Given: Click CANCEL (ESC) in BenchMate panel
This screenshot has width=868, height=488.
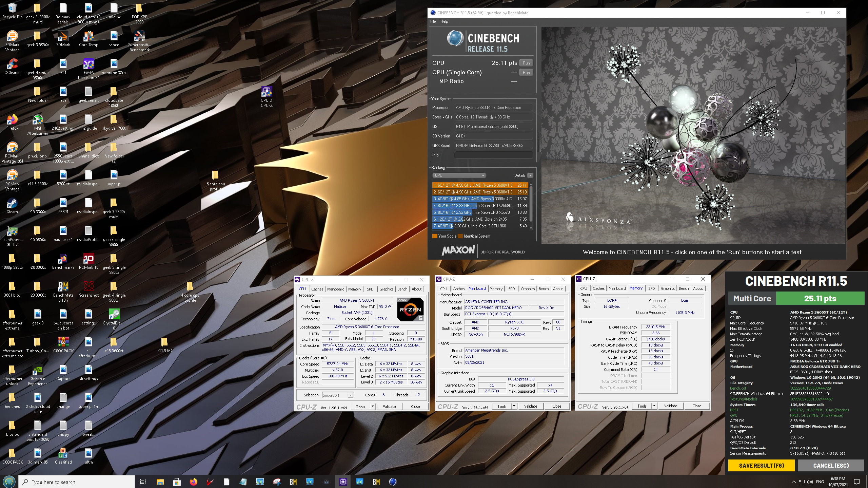Looking at the screenshot, I should 831,466.
